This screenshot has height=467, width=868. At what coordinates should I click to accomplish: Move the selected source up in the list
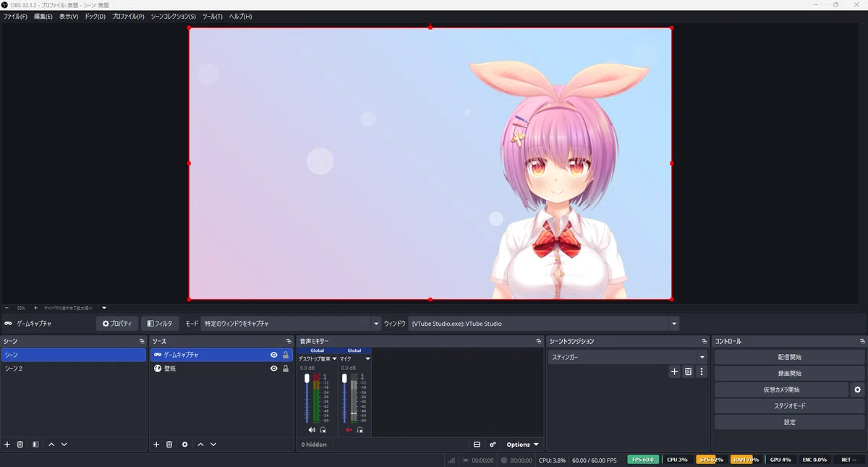click(200, 445)
